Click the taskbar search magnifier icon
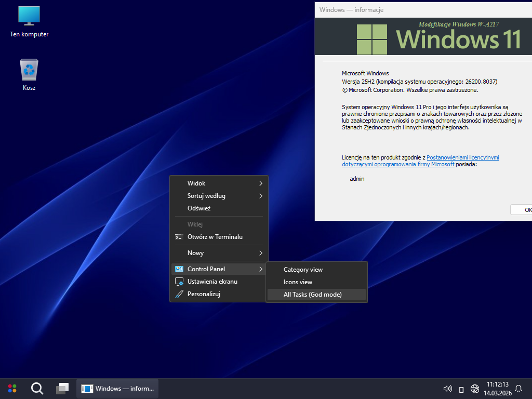Image resolution: width=532 pixels, height=399 pixels. coord(37,388)
